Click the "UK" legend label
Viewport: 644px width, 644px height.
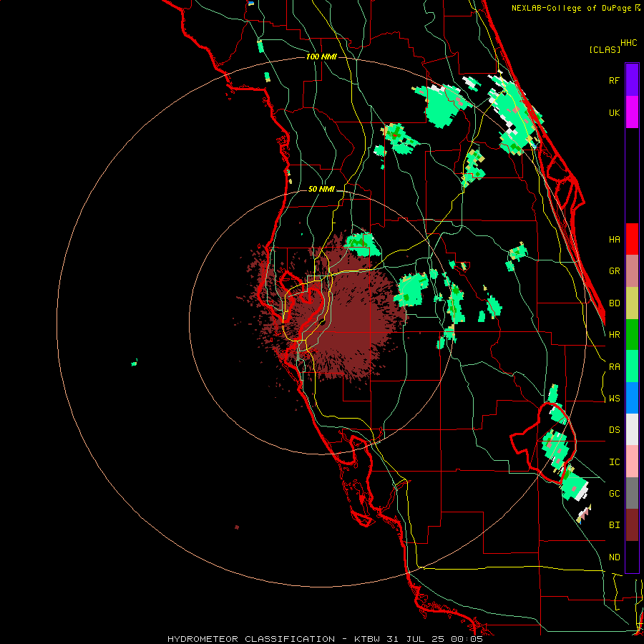614,112
